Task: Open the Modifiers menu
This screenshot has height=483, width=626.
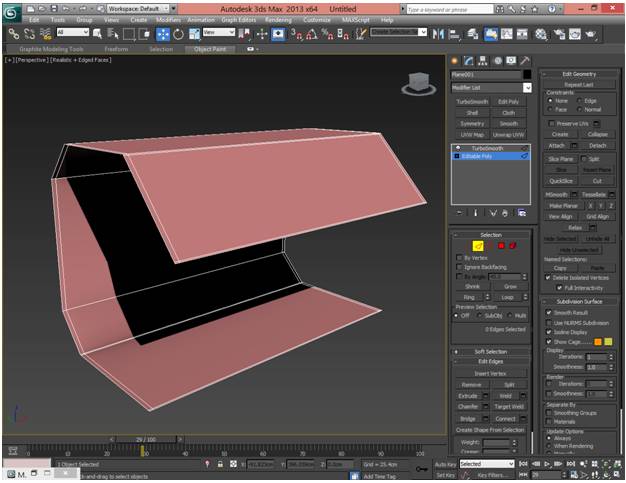Action: click(168, 20)
